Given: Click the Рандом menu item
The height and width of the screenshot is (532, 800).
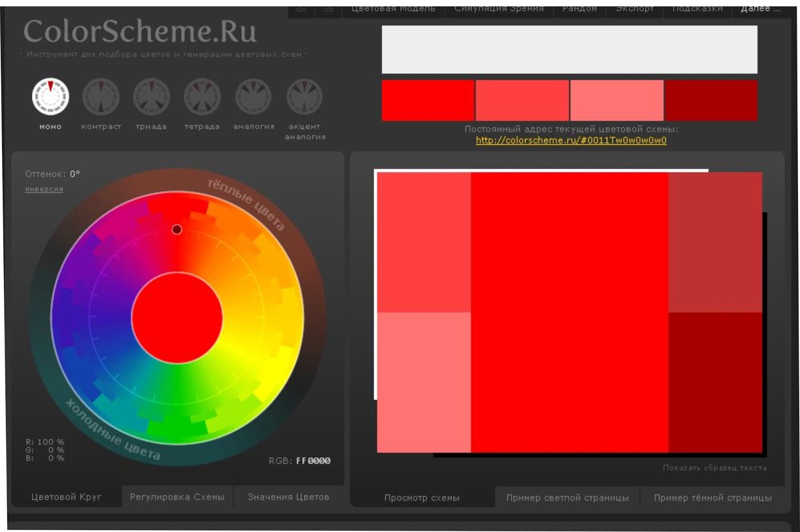Looking at the screenshot, I should pyautogui.click(x=579, y=9).
